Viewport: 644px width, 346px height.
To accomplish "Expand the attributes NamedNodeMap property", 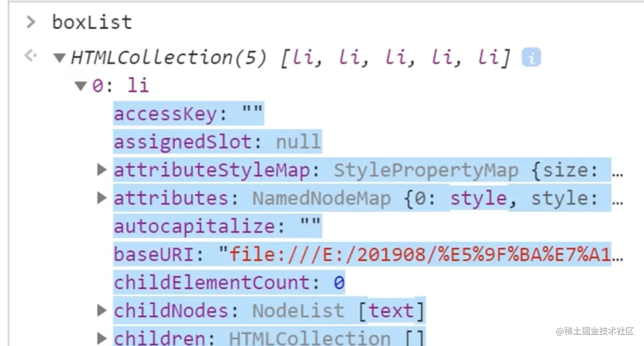I will click(x=102, y=198).
